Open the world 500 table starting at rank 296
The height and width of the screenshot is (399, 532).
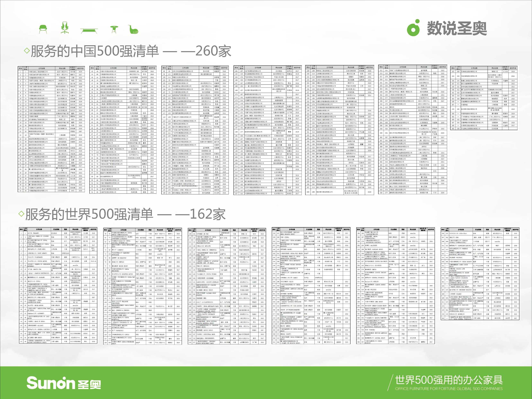[x=395, y=286]
